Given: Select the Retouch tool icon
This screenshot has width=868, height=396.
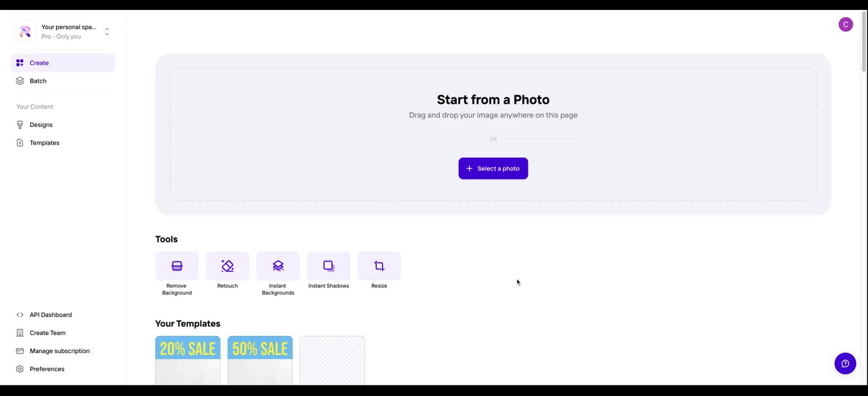Looking at the screenshot, I should 227,266.
